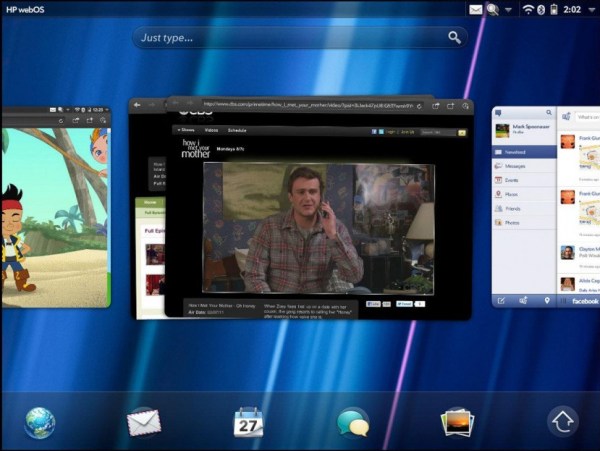Click the Facebook Like button below the video
600x451 pixels.
[x=373, y=304]
